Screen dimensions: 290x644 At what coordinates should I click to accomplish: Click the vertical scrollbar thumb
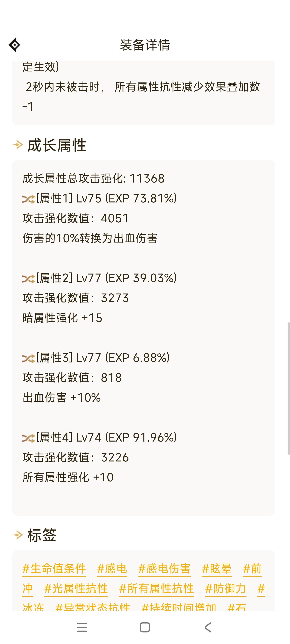289,388
